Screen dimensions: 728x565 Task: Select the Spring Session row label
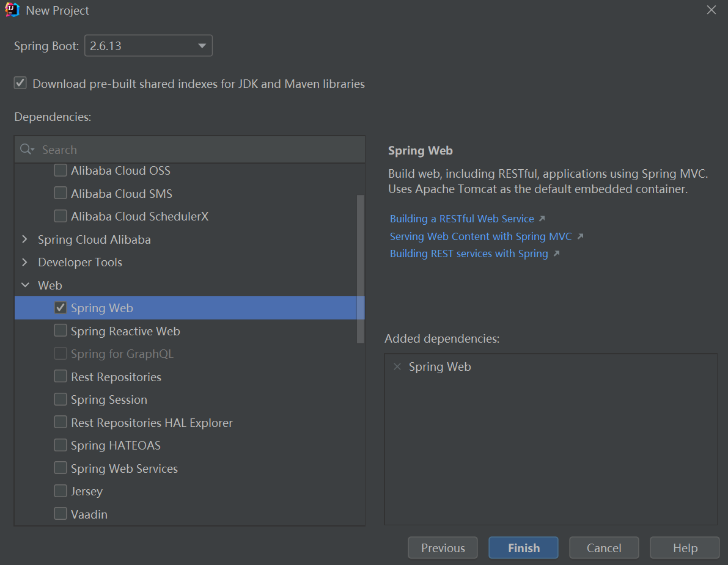click(109, 399)
